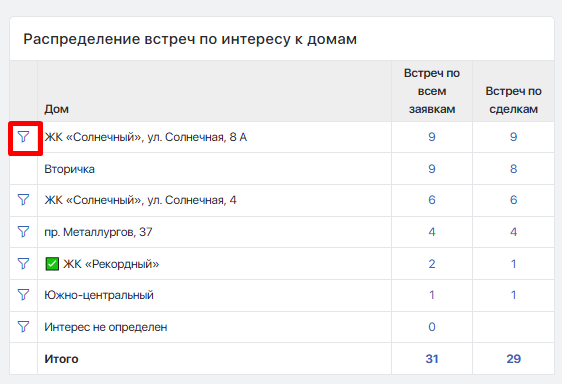This screenshot has width=562, height=384.
Task: Open total 31 meetings by all requests
Action: point(432,359)
